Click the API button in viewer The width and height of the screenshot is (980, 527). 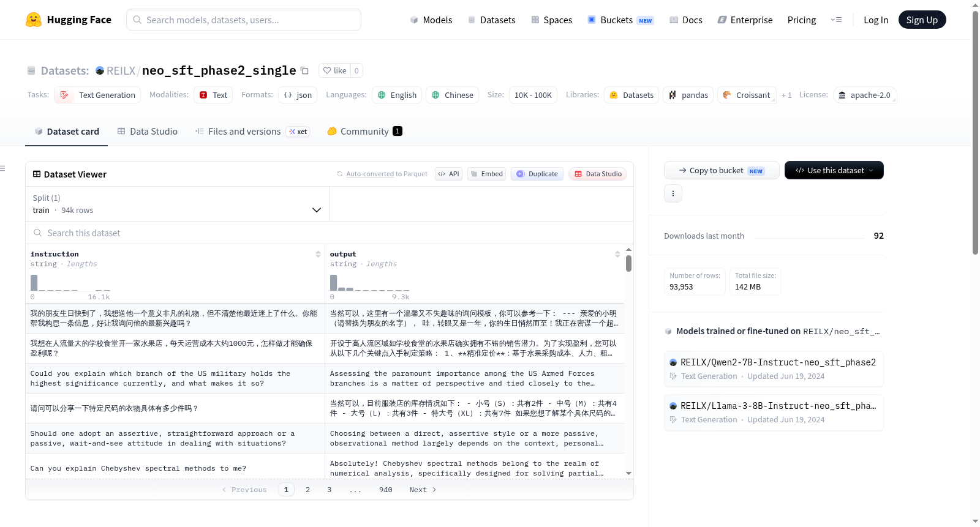click(x=448, y=174)
